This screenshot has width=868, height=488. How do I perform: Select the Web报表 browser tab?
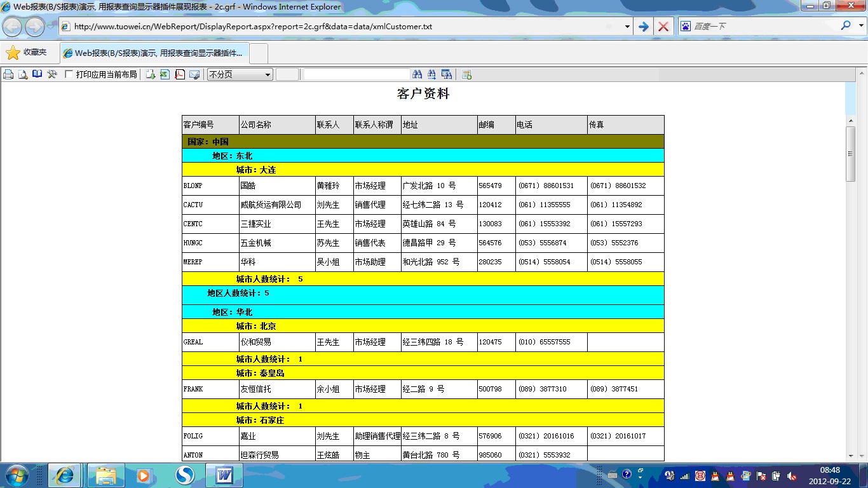[x=154, y=53]
